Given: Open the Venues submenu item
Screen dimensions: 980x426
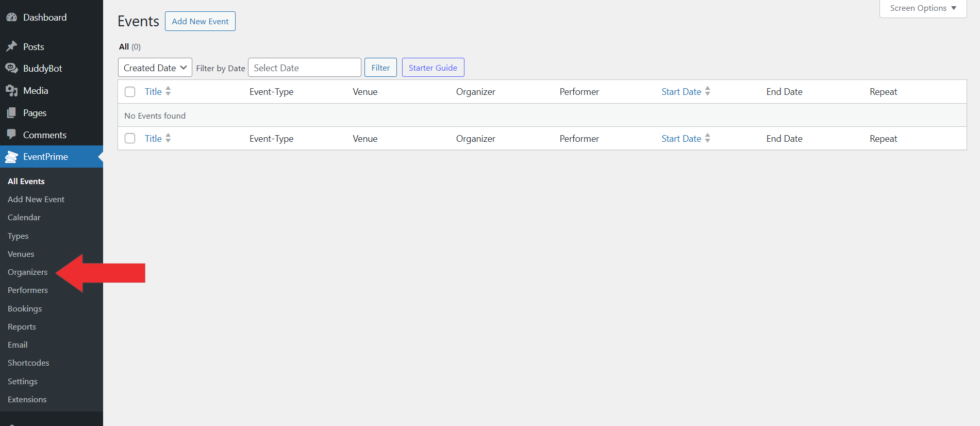Looking at the screenshot, I should click(x=21, y=254).
